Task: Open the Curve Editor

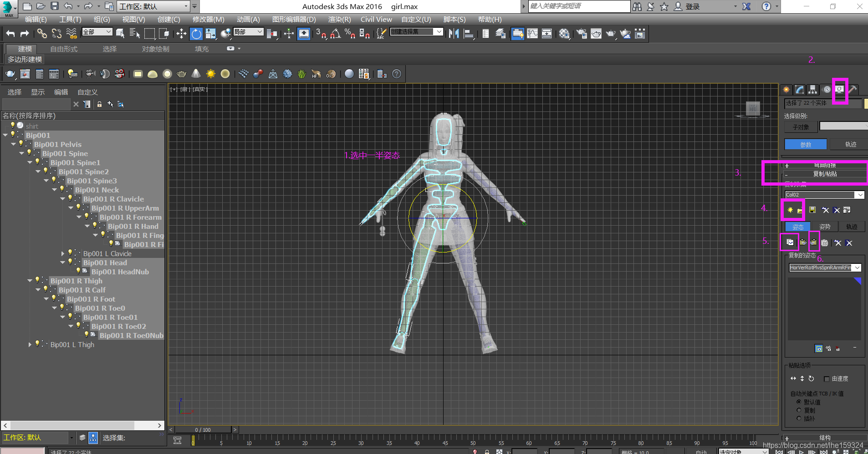Action: (x=532, y=34)
